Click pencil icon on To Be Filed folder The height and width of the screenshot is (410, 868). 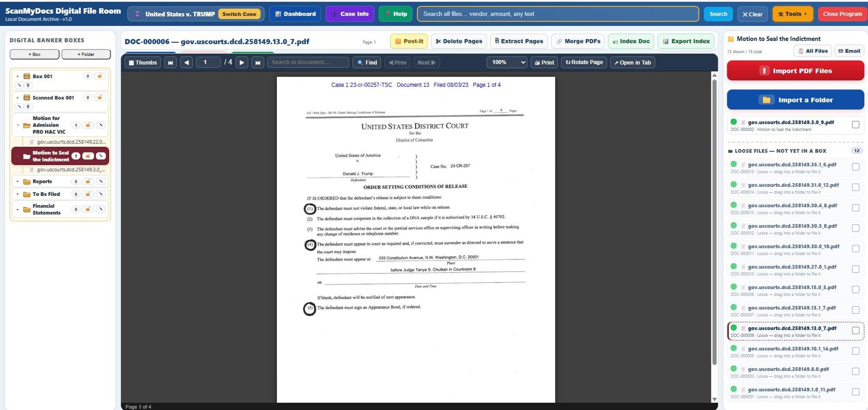click(101, 194)
